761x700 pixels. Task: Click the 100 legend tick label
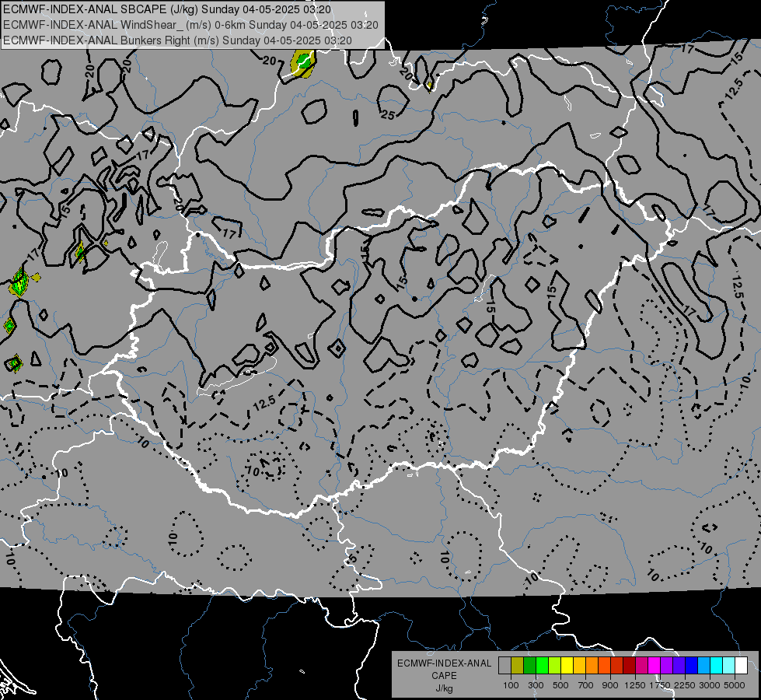click(511, 685)
